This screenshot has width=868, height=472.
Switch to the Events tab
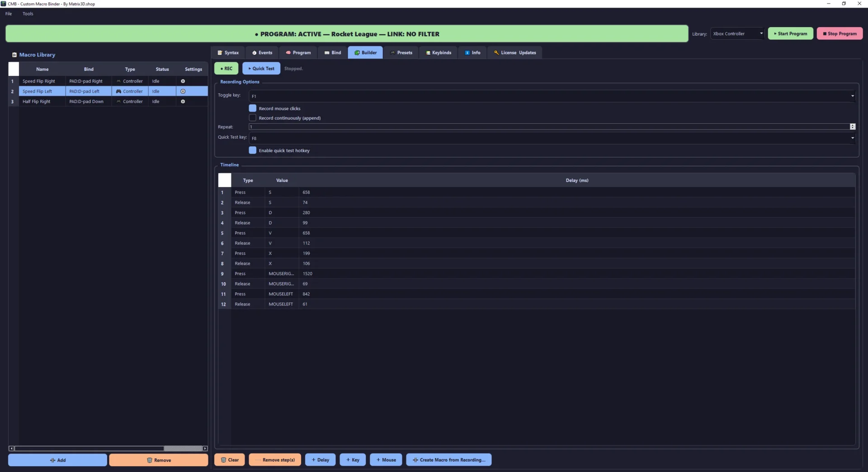[262, 52]
